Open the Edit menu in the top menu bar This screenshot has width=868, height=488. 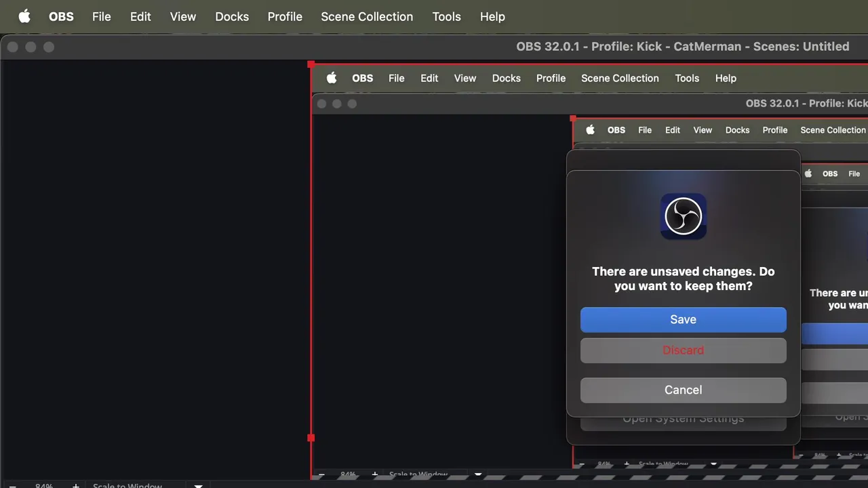[140, 16]
